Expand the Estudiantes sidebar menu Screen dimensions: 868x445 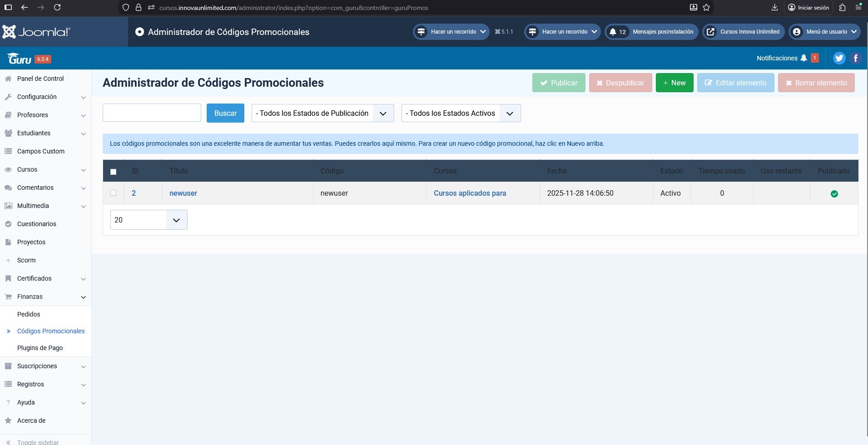[45, 133]
